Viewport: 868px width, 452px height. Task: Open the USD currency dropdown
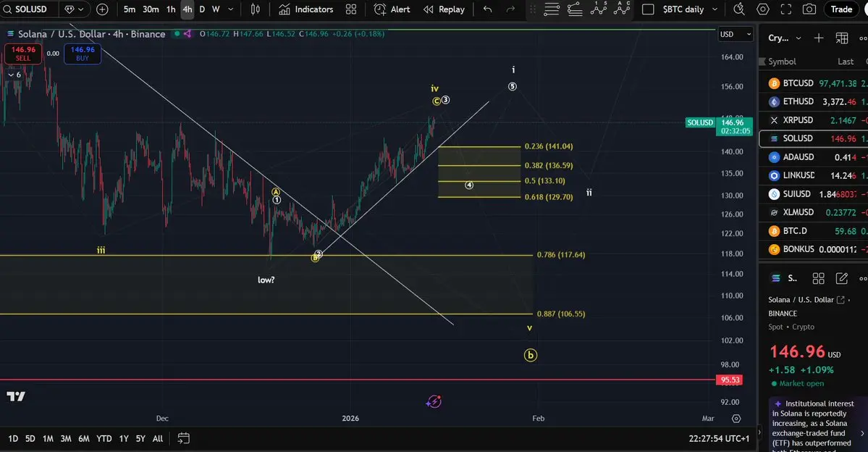(735, 34)
